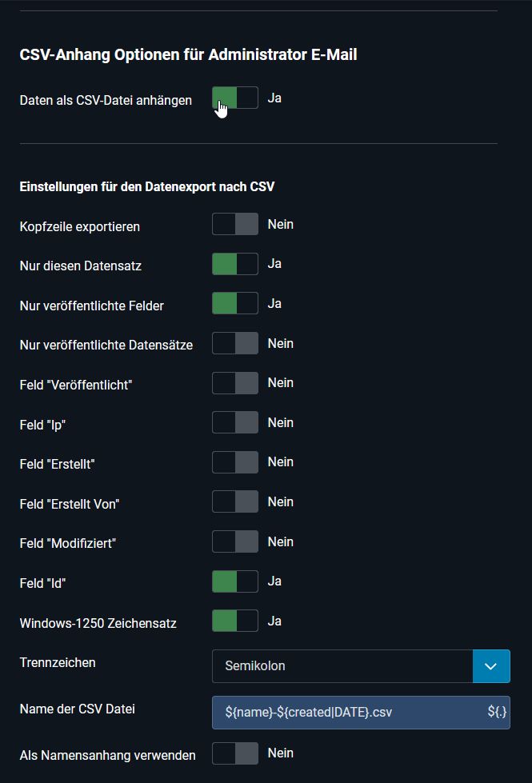Disable "Nur veröffentlichte Felder"
The image size is (532, 783).
click(x=234, y=303)
